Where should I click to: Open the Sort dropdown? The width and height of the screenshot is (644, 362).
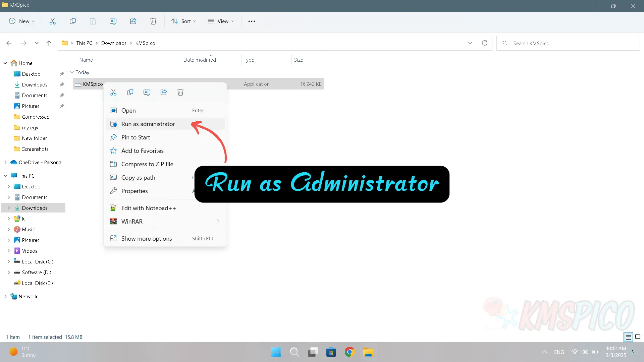tap(184, 21)
